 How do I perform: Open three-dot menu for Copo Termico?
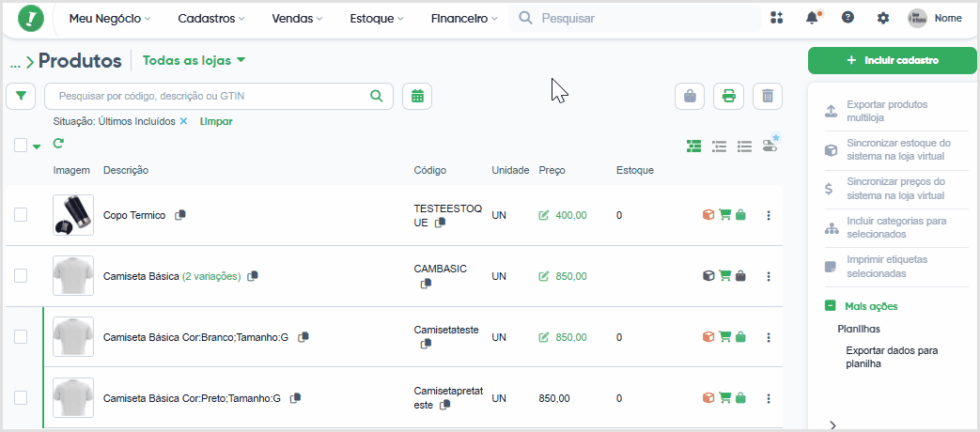coord(769,215)
